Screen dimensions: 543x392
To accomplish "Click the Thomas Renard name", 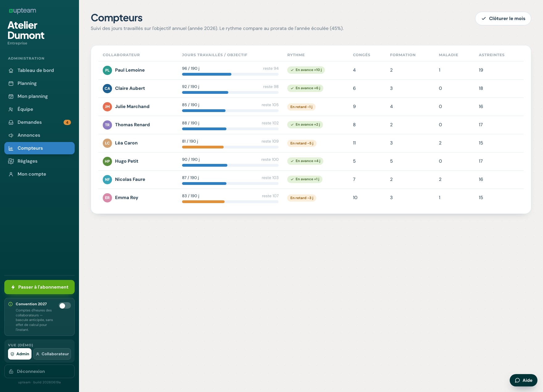I will (132, 125).
